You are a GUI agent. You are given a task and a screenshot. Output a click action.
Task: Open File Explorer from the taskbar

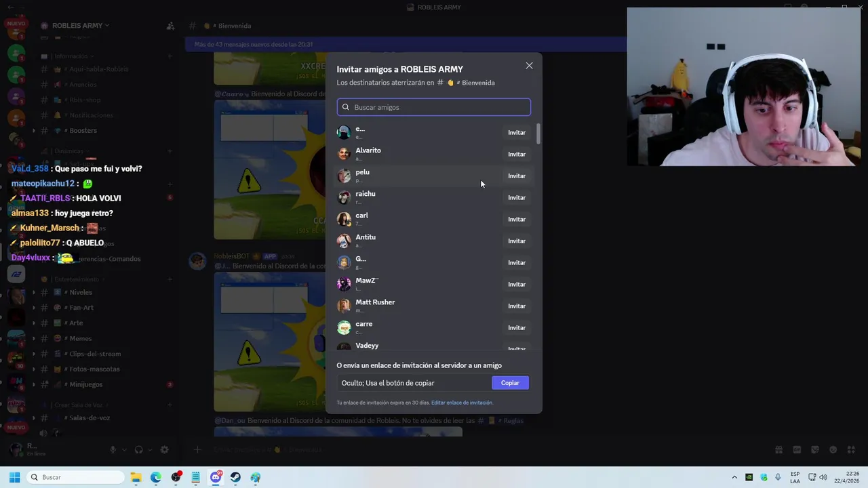coord(136,477)
